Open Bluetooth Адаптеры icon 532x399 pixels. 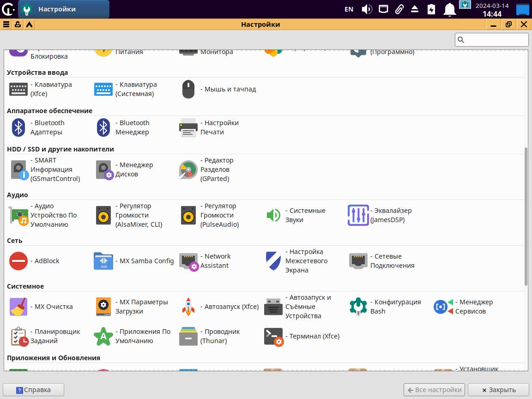point(18,127)
